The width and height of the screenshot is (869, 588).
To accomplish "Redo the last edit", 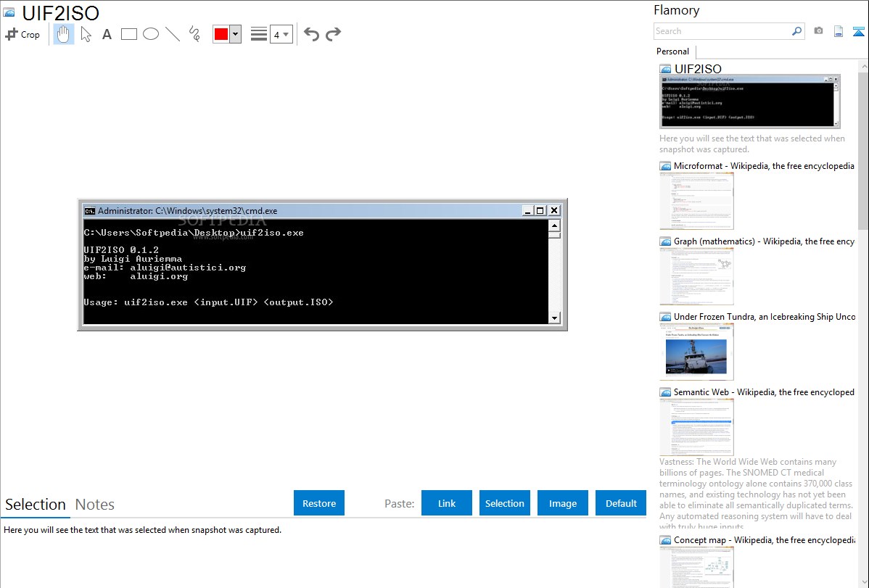I will pyautogui.click(x=333, y=34).
